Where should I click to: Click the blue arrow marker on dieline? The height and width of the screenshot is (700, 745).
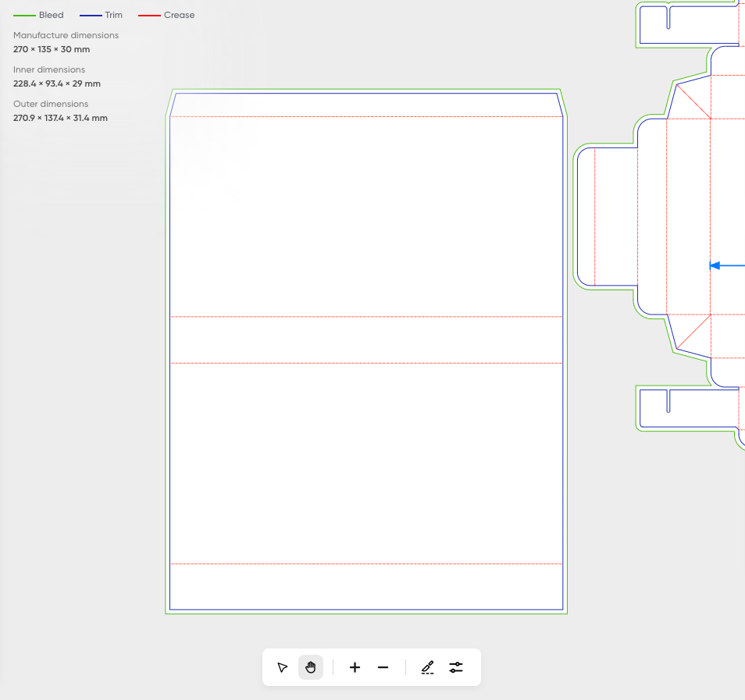coord(715,265)
